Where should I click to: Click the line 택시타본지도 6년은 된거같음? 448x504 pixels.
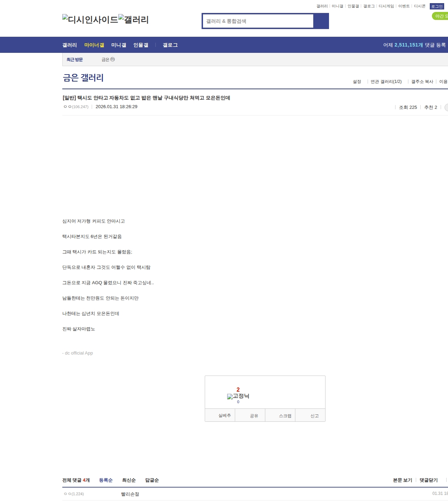click(92, 237)
